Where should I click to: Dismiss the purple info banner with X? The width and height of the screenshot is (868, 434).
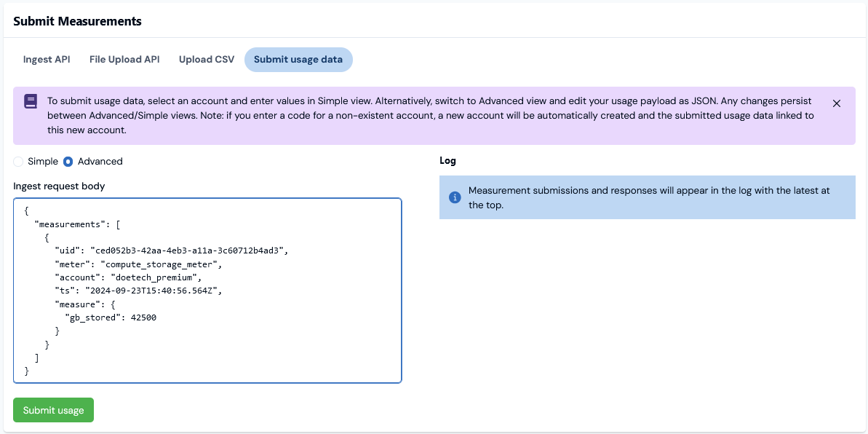coord(837,103)
